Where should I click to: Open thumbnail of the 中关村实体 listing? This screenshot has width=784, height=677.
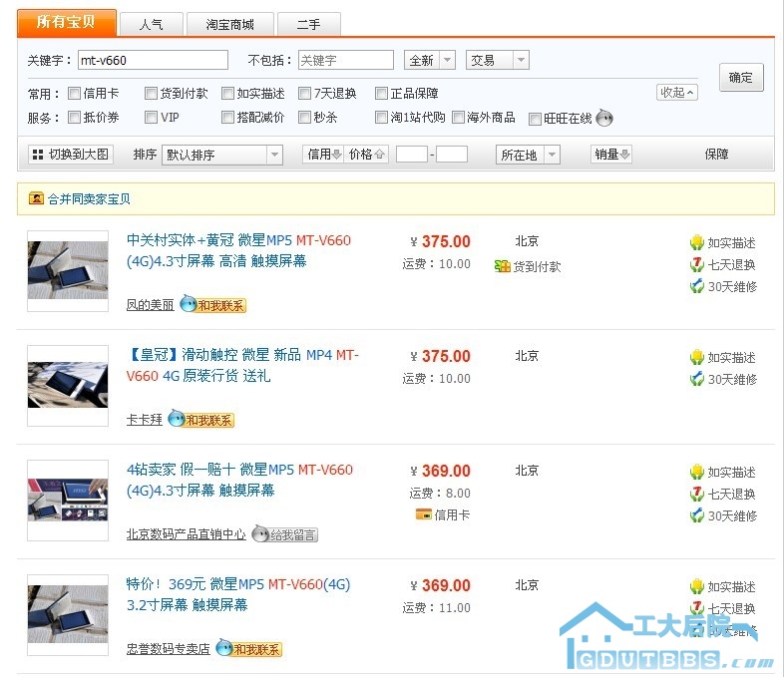pos(68,271)
